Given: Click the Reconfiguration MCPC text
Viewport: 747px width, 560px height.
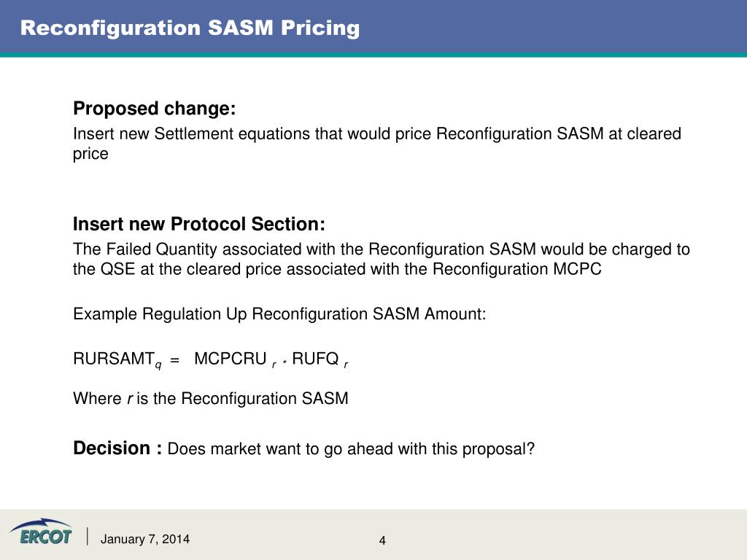Looking at the screenshot, I should tap(517, 269).
